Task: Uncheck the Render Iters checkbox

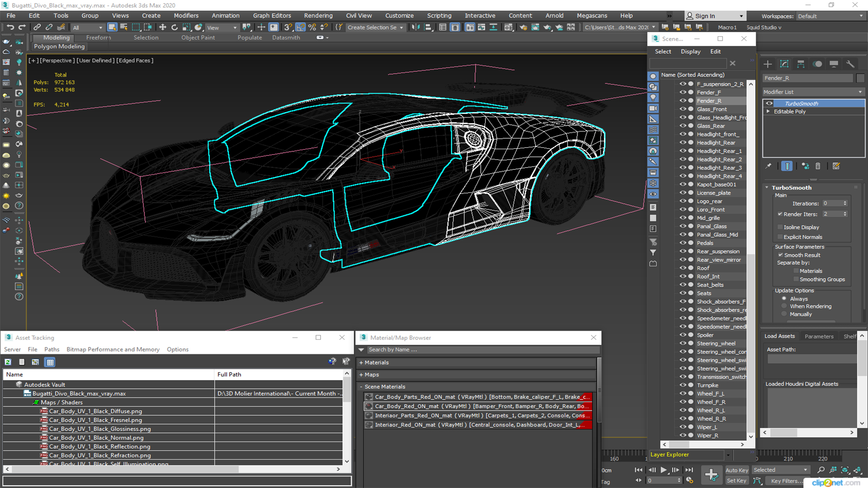Action: tap(780, 214)
